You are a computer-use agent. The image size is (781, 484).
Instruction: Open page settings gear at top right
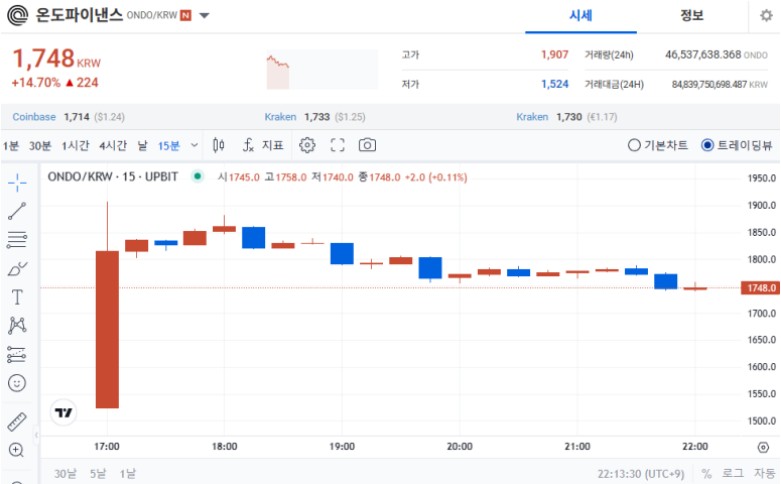pyautogui.click(x=766, y=15)
